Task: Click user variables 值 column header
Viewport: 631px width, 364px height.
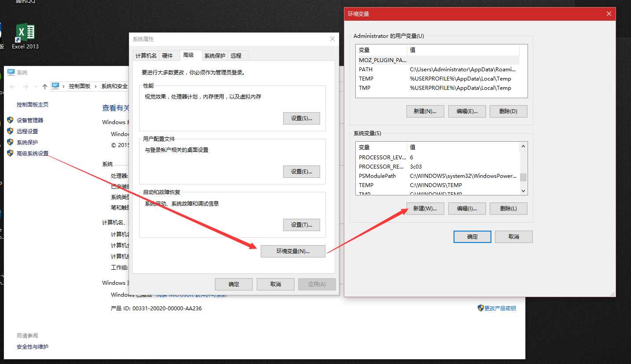Action: [463, 50]
